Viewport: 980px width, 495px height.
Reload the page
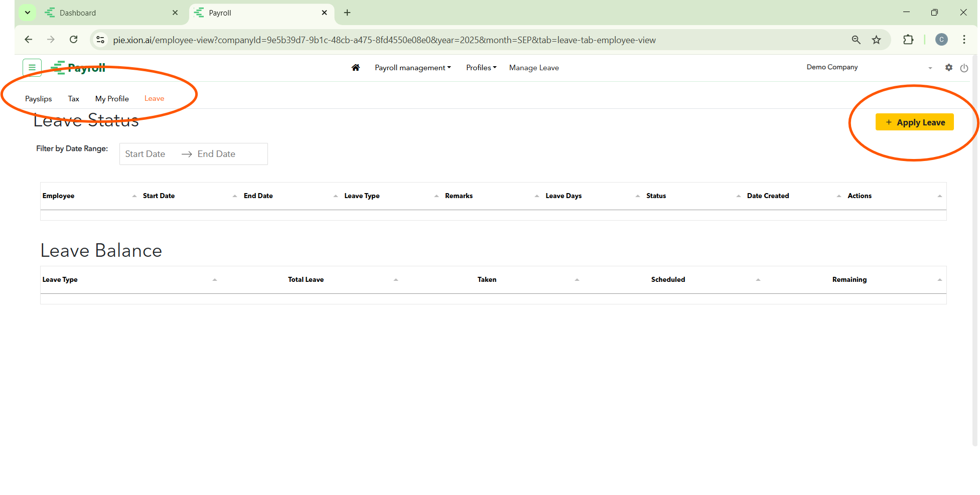74,40
